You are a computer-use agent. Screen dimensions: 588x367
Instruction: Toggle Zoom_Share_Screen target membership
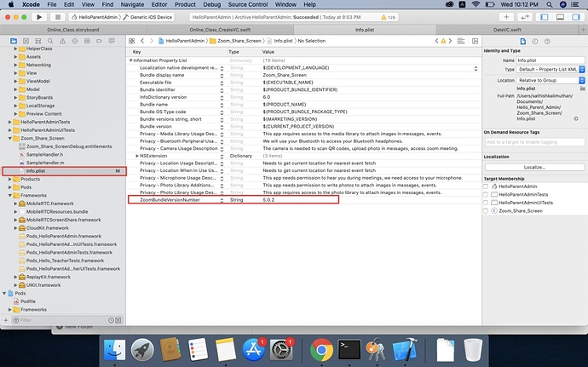click(486, 211)
